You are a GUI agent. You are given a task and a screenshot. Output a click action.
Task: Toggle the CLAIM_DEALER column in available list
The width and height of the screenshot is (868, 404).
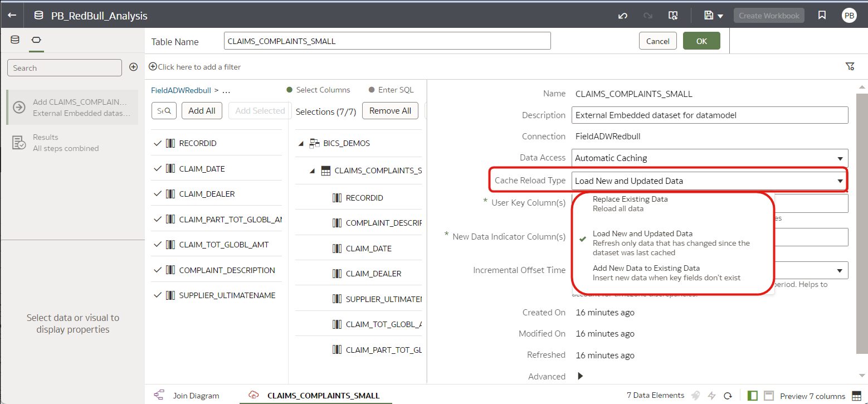pyautogui.click(x=216, y=194)
